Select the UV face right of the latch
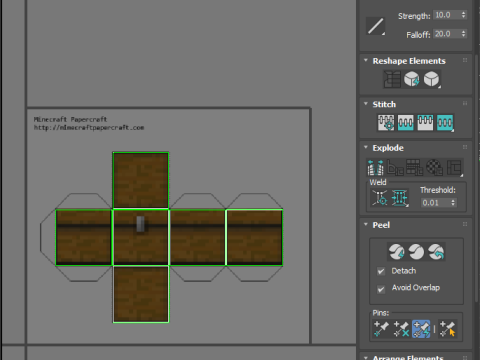Viewport: 480px width, 360px height. pos(198,237)
